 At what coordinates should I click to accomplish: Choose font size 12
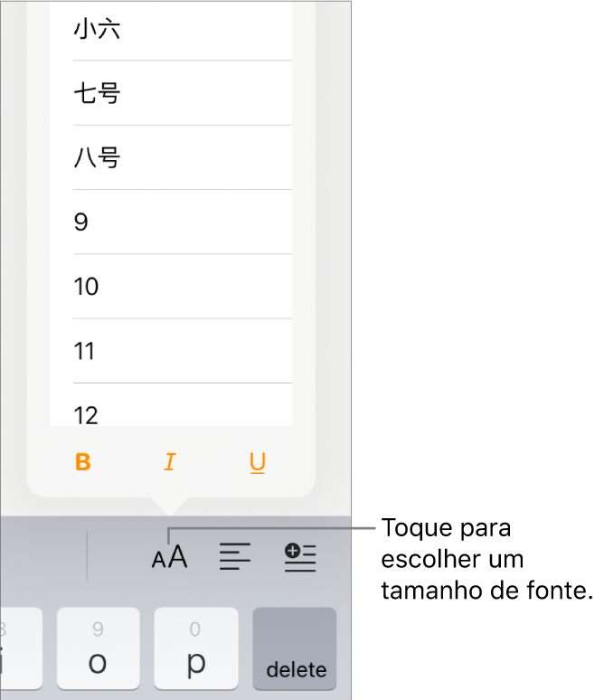(171, 405)
